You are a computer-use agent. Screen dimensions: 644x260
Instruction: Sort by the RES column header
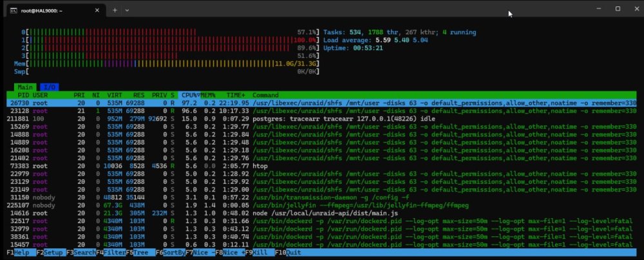coord(138,95)
